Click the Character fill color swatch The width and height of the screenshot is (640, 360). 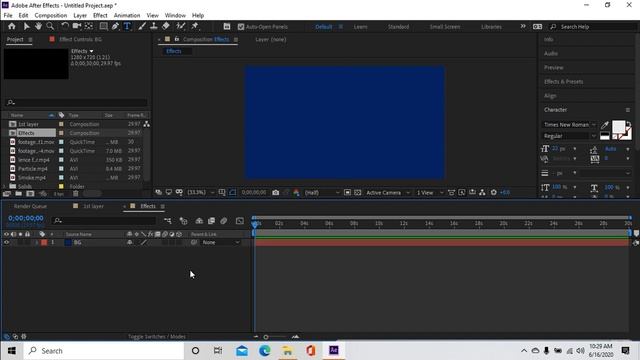click(618, 127)
